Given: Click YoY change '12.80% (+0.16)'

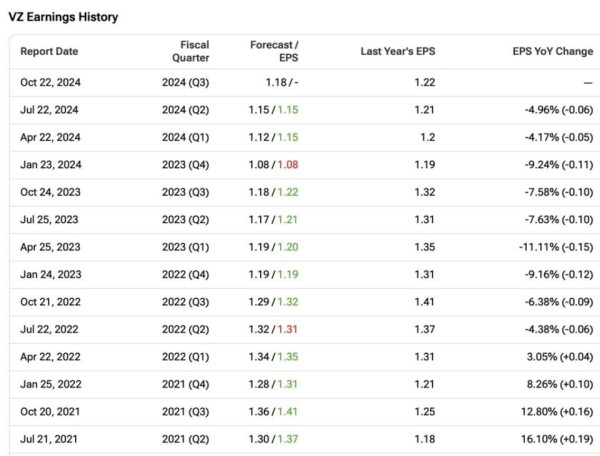Looking at the screenshot, I should [557, 412].
